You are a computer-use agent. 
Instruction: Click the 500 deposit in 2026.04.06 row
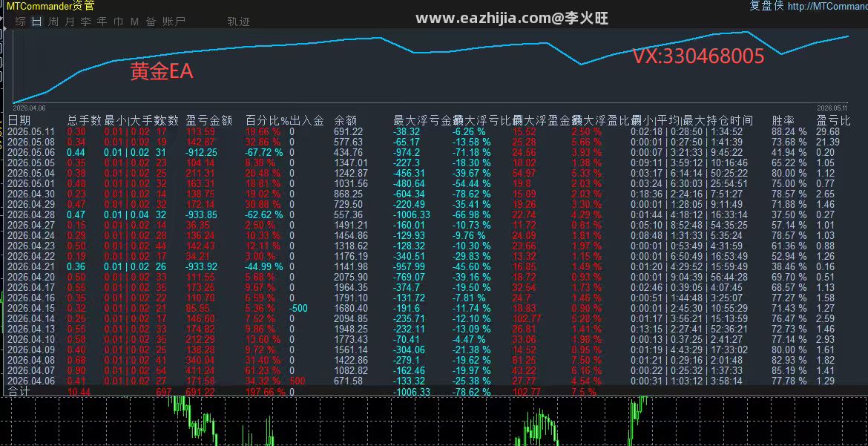coord(297,381)
